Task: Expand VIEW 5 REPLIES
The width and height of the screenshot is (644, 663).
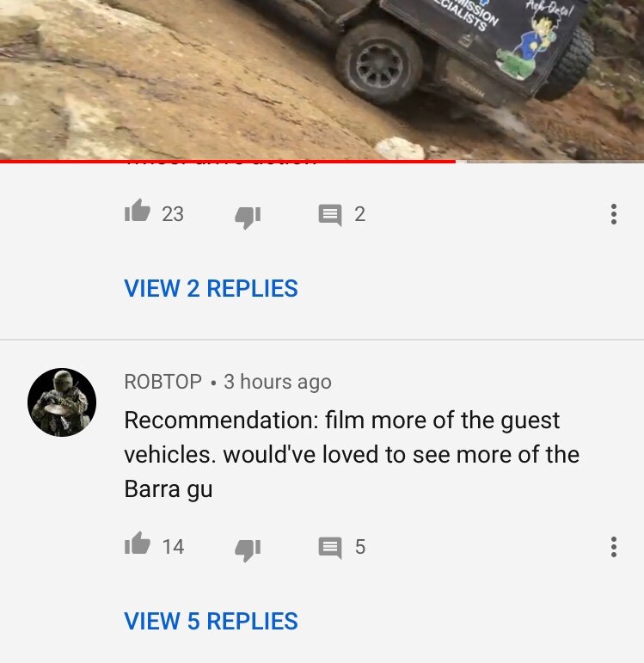Action: tap(211, 621)
